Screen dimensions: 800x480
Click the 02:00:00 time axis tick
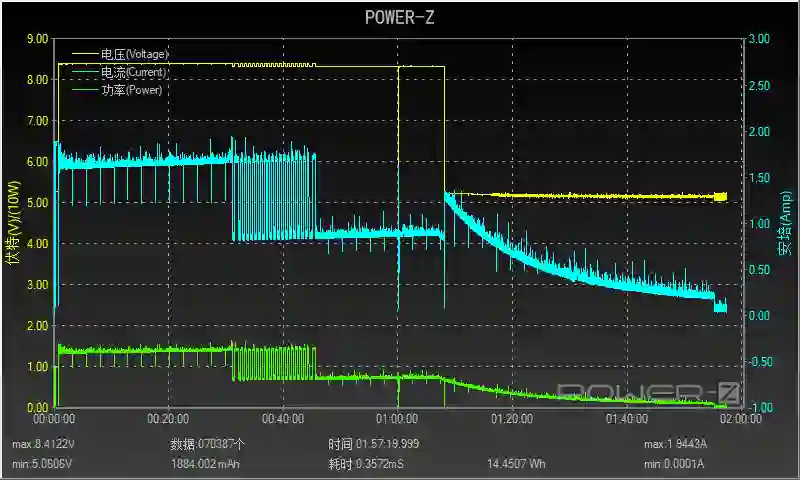[741, 419]
